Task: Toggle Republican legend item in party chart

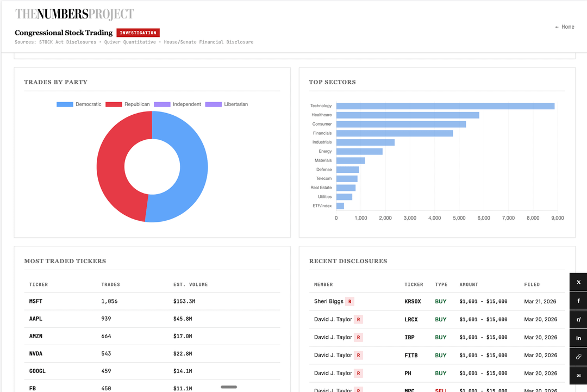Action: 128,104
